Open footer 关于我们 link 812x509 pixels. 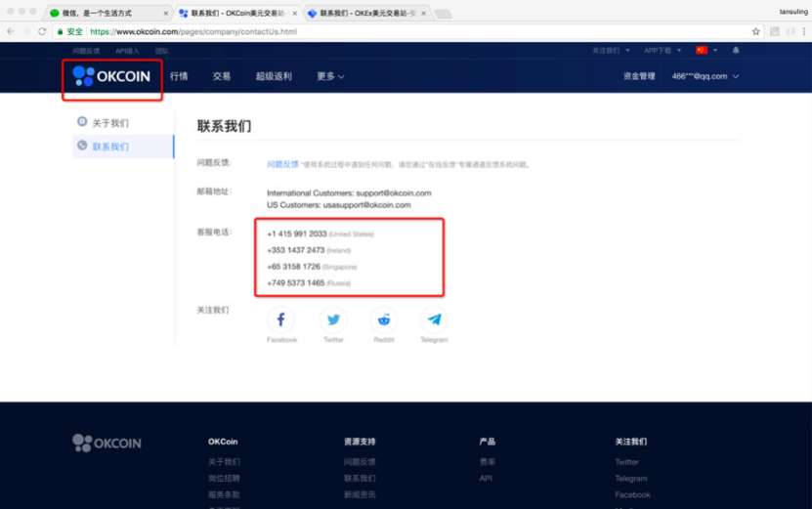[x=224, y=462]
